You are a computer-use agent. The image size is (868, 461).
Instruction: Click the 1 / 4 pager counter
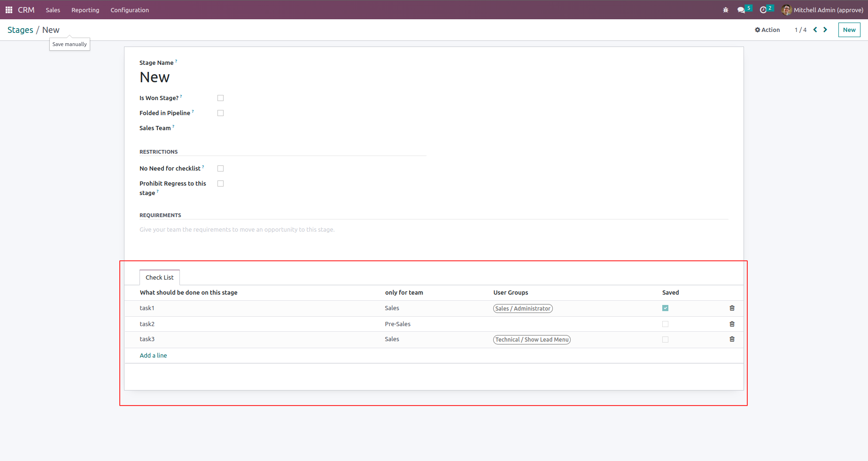pyautogui.click(x=800, y=30)
